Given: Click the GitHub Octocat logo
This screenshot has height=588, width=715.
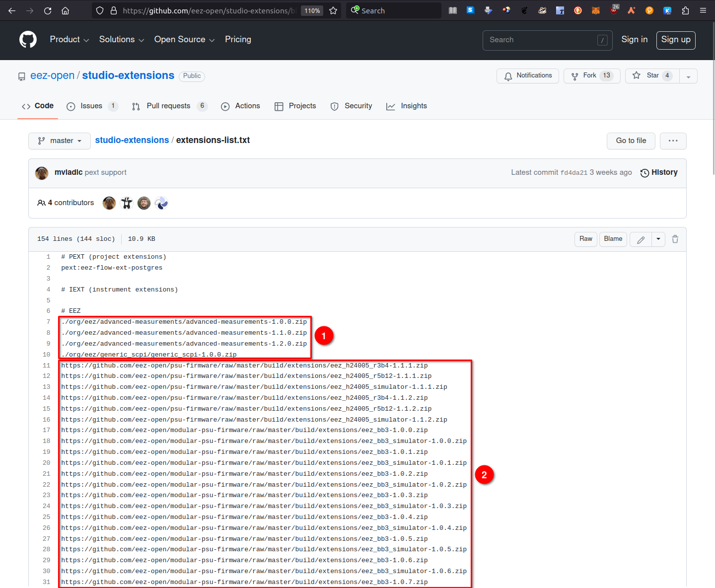Looking at the screenshot, I should click(x=28, y=40).
